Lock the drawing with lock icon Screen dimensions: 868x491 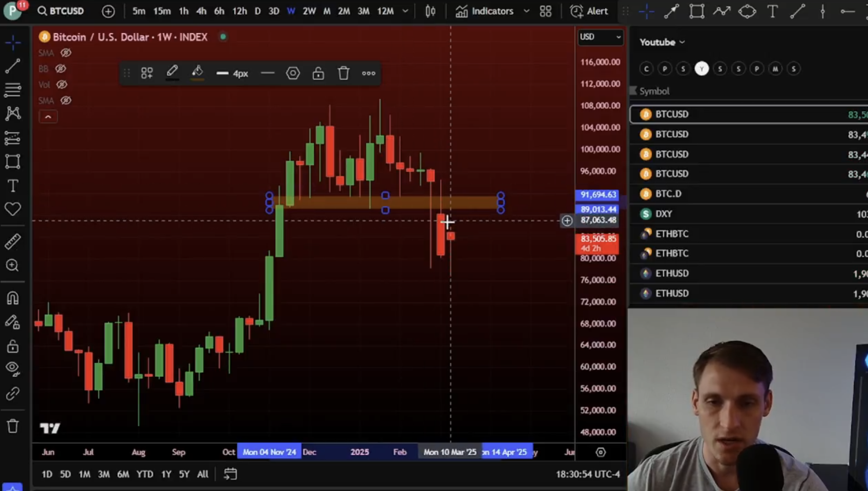point(318,73)
